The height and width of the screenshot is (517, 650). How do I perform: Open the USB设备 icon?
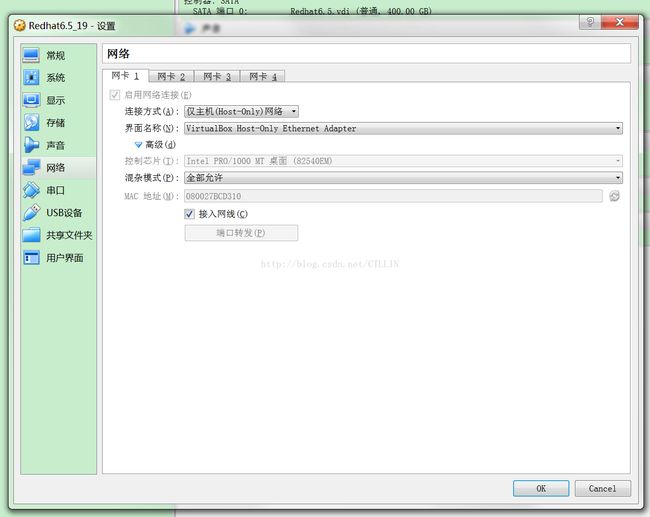point(31,212)
